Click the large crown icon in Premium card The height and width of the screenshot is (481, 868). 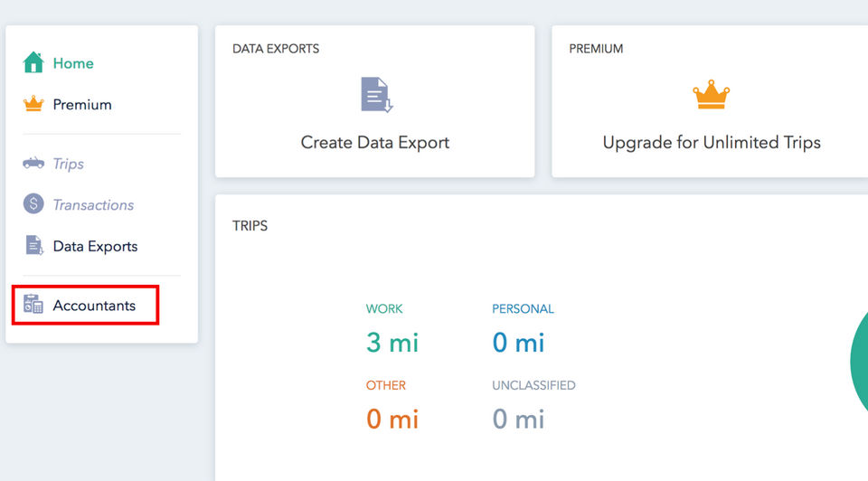712,95
